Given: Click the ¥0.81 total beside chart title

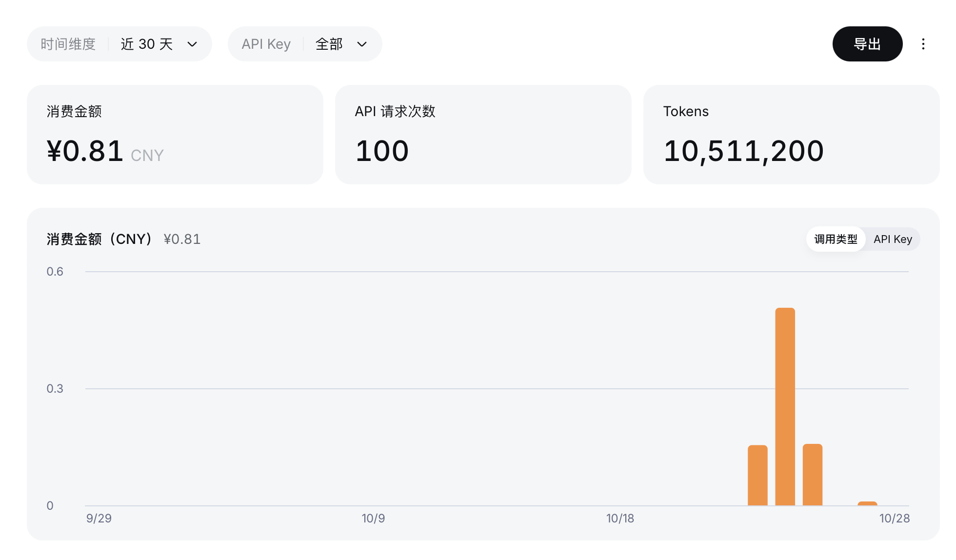Looking at the screenshot, I should [182, 239].
